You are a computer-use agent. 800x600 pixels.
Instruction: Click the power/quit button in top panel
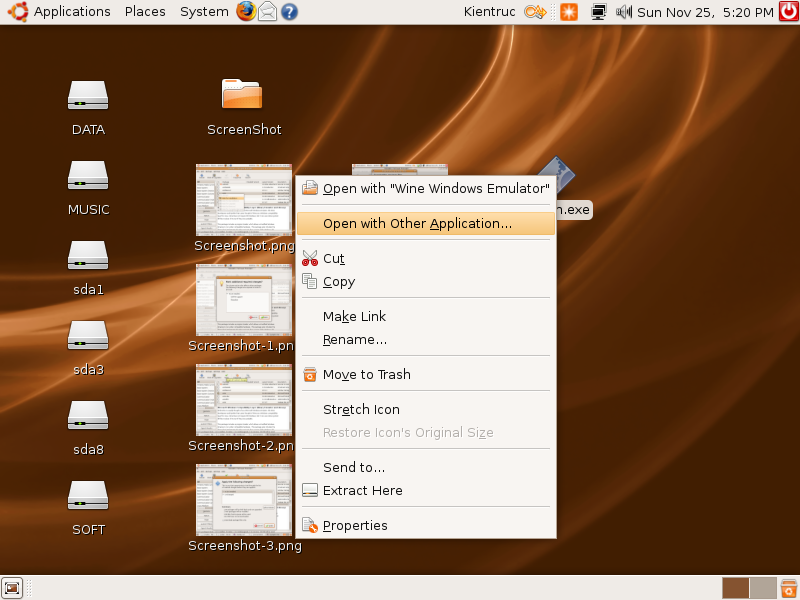point(788,12)
